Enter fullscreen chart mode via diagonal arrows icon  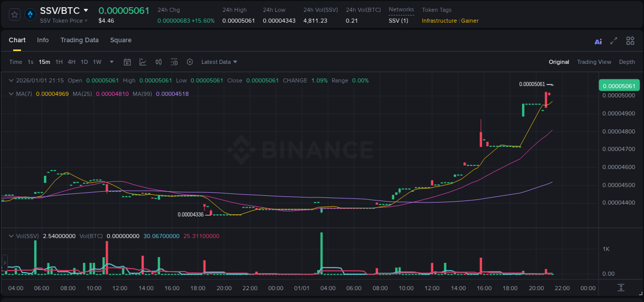coord(613,41)
